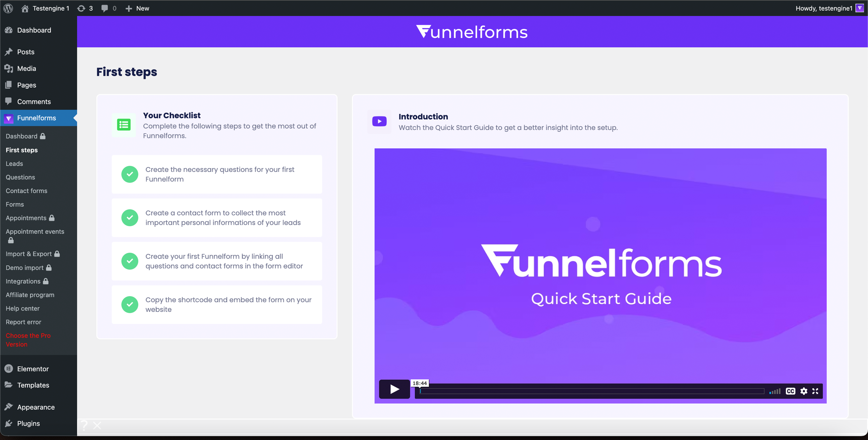Screen dimensions: 868x440
Task: Click the Plugins icon in sidebar
Action: pyautogui.click(x=8, y=424)
